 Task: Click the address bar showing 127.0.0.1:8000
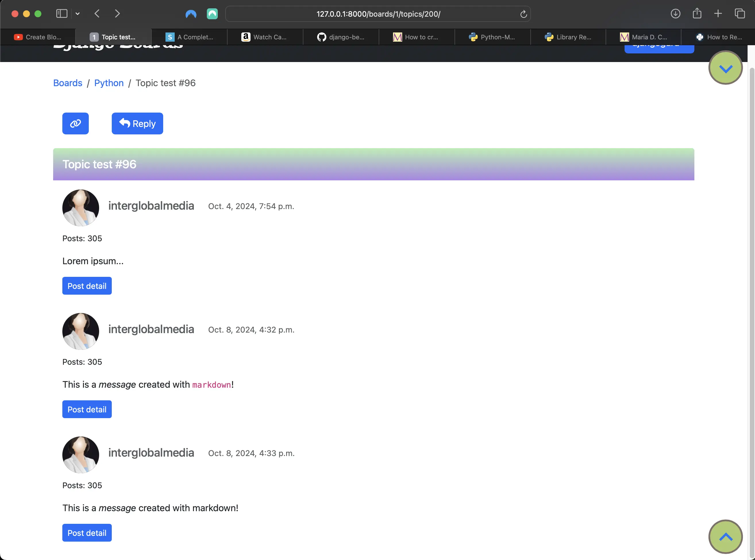point(378,14)
